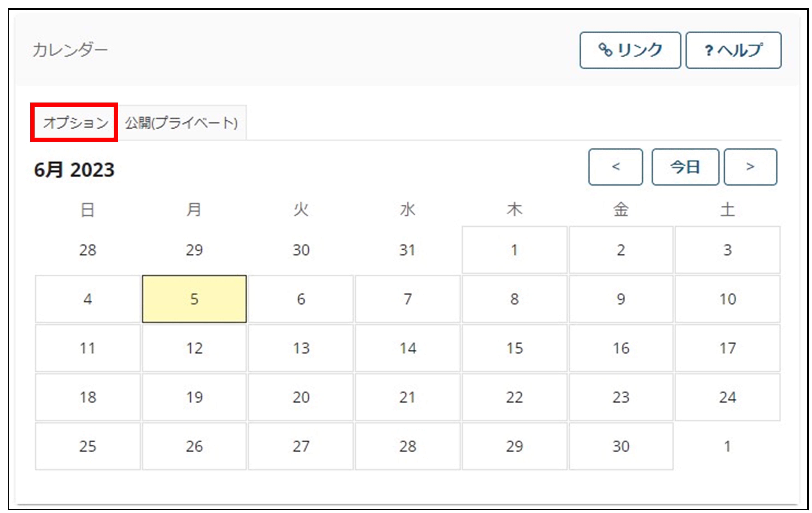Select date 21 on the calendar
The image size is (812, 513).
[407, 397]
